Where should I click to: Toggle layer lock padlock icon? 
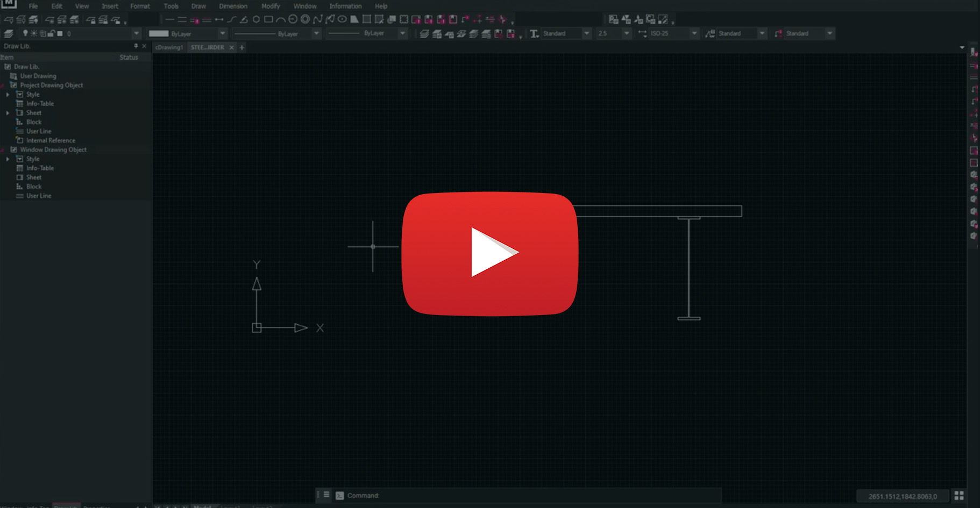tap(51, 33)
